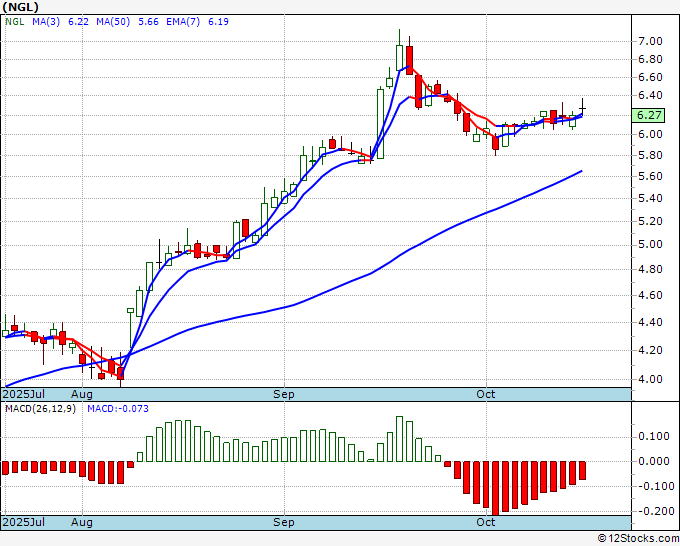
Task: Click the 6.60 price axis label
Action: tap(650, 77)
